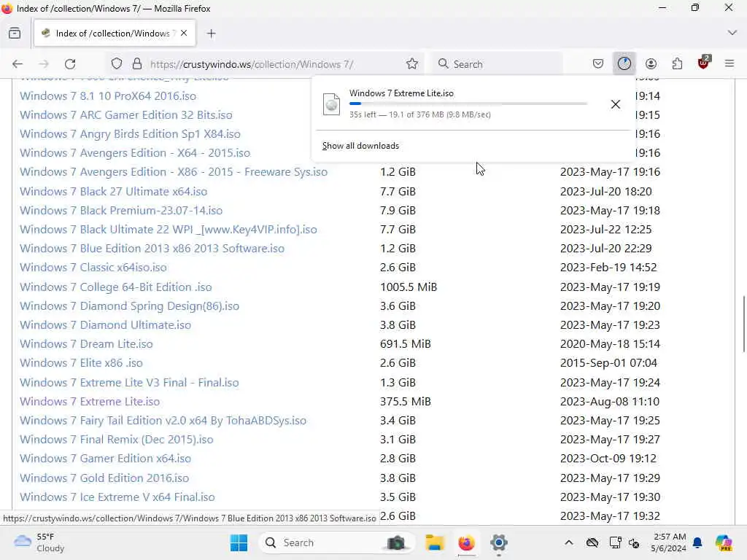Click the taskbar Search box
The image size is (747, 560).
point(336,542)
